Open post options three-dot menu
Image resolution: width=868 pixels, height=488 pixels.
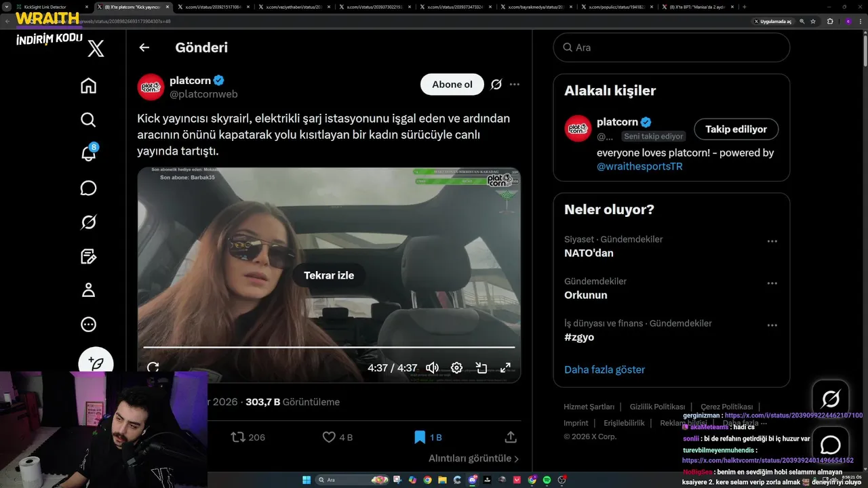pos(515,84)
